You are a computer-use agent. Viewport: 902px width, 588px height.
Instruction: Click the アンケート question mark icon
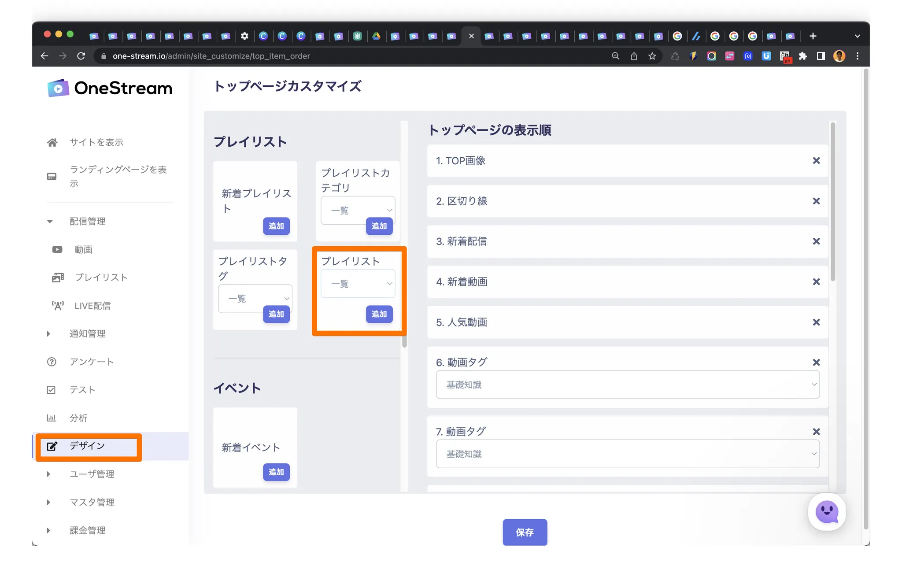click(x=52, y=362)
